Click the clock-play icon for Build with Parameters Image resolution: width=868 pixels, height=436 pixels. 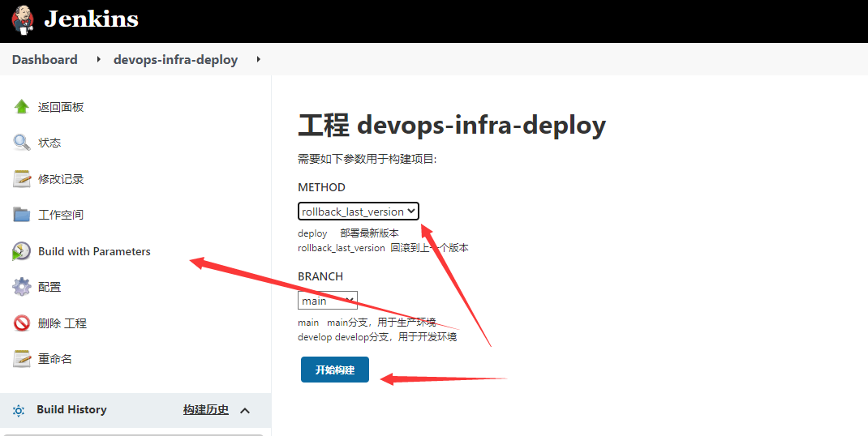click(x=22, y=251)
